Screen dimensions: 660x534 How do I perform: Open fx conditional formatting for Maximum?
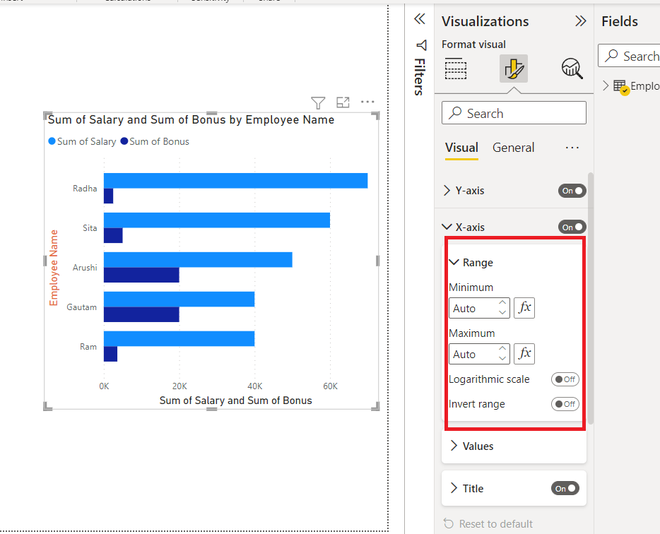524,353
